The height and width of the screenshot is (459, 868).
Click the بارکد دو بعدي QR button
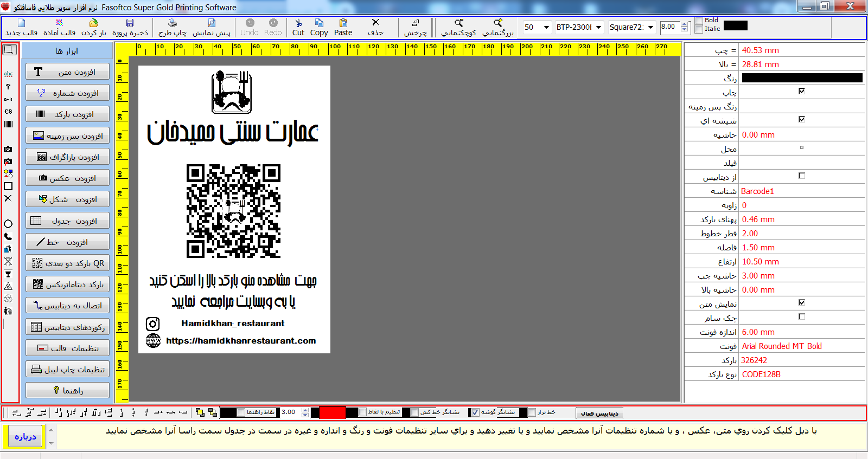(x=67, y=263)
